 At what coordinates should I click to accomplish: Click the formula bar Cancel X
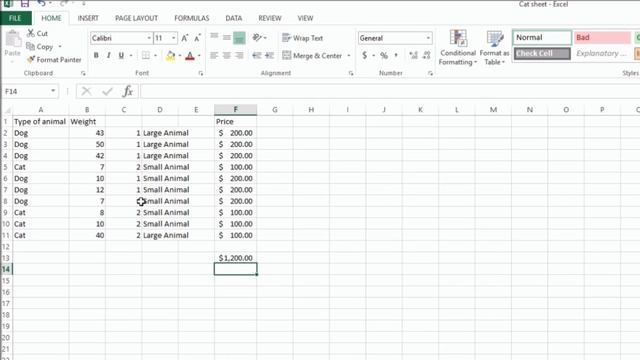tap(86, 91)
